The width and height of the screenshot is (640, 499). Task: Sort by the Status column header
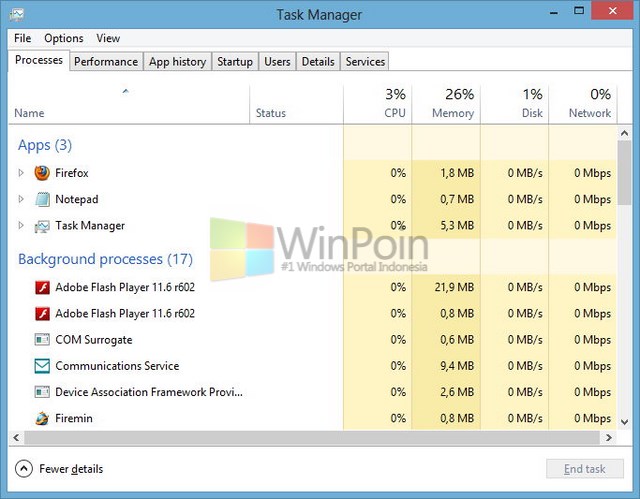(296, 104)
